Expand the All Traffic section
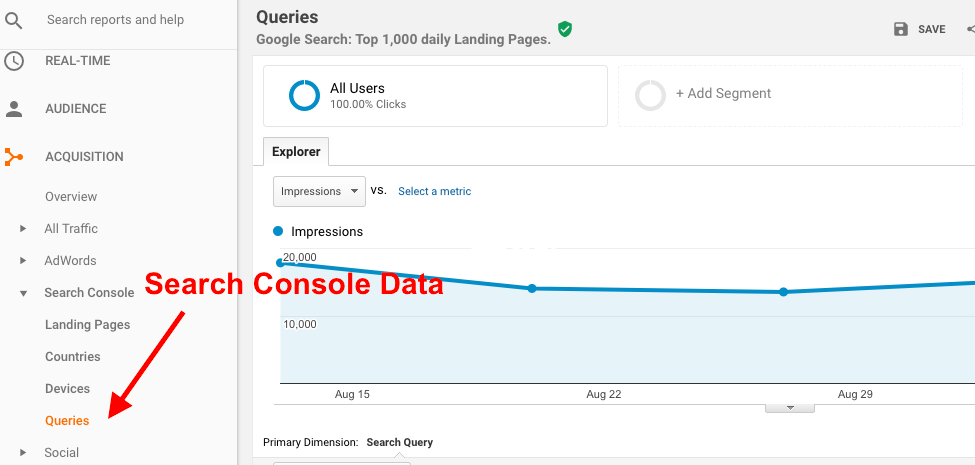 pyautogui.click(x=23, y=229)
